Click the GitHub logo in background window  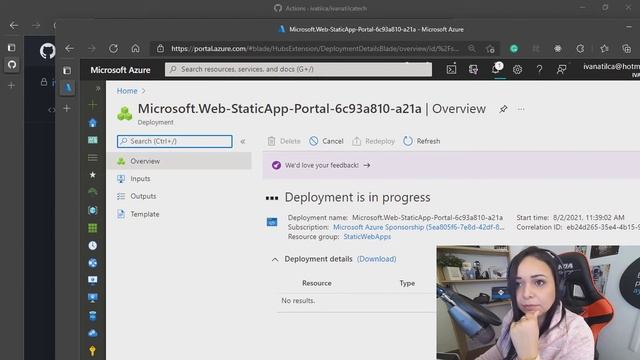click(x=47, y=51)
